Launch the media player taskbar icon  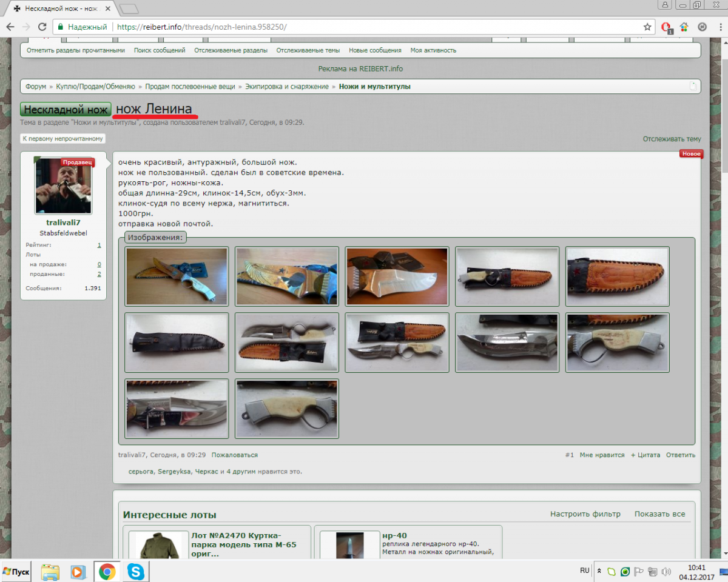[x=78, y=571]
